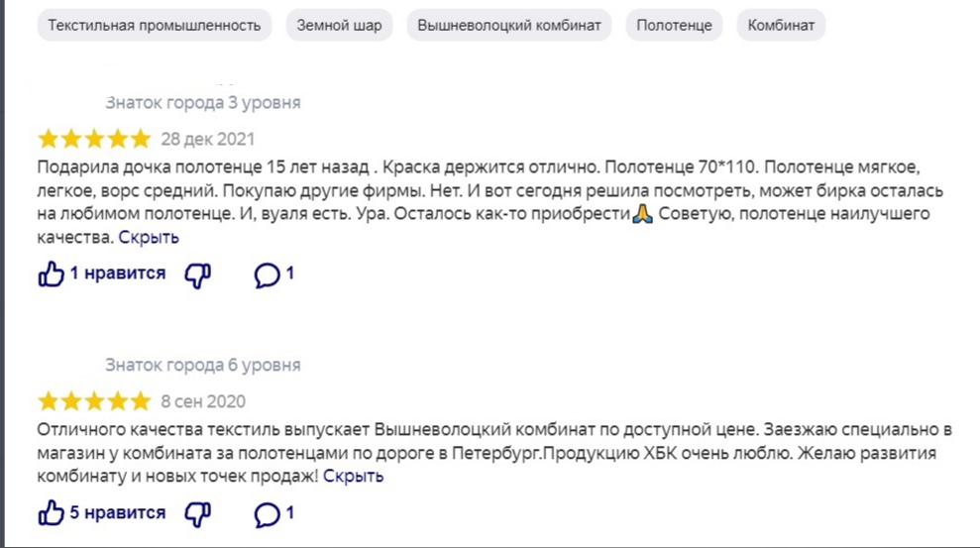Dislike the 8 сен 2020 review
This screenshot has height=548, width=980.
[198, 513]
